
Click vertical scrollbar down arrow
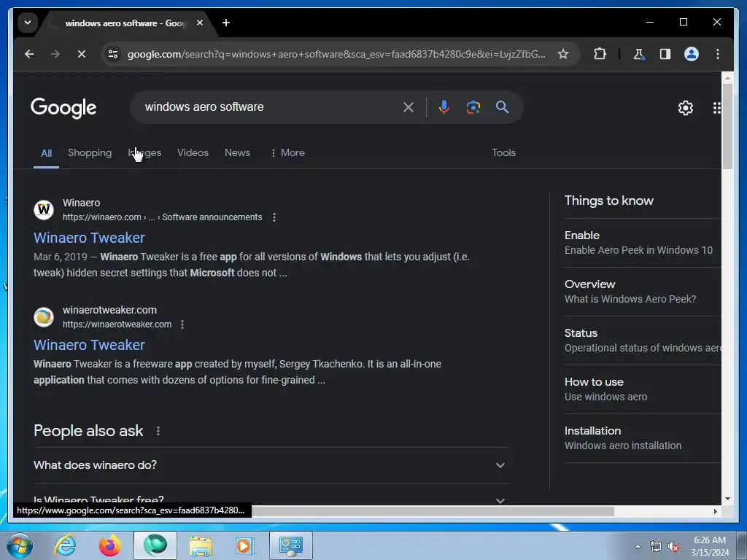coord(727,499)
